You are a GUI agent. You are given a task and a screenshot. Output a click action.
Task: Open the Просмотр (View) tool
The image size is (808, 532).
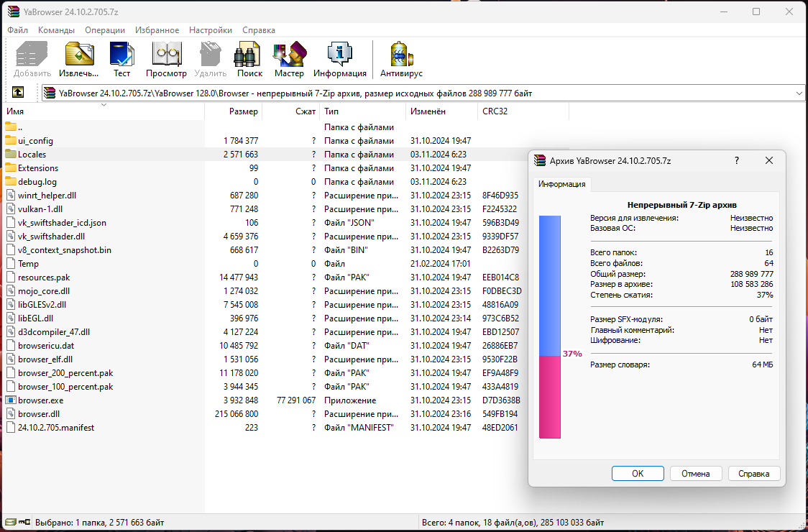point(166,55)
